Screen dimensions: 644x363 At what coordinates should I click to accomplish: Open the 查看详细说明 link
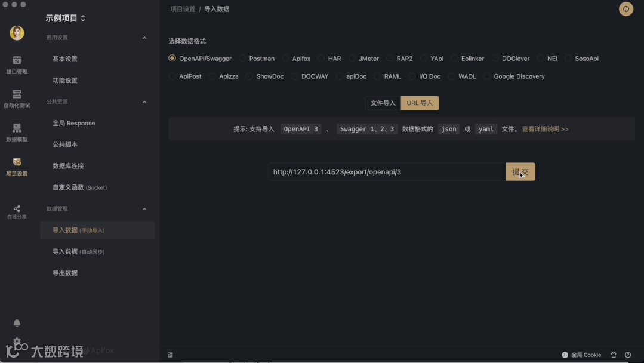coord(545,129)
